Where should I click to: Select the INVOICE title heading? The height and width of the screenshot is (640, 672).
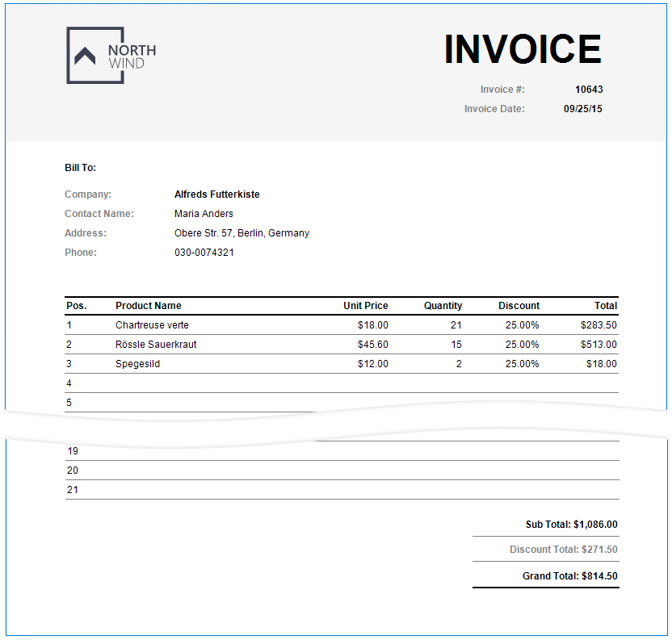522,49
